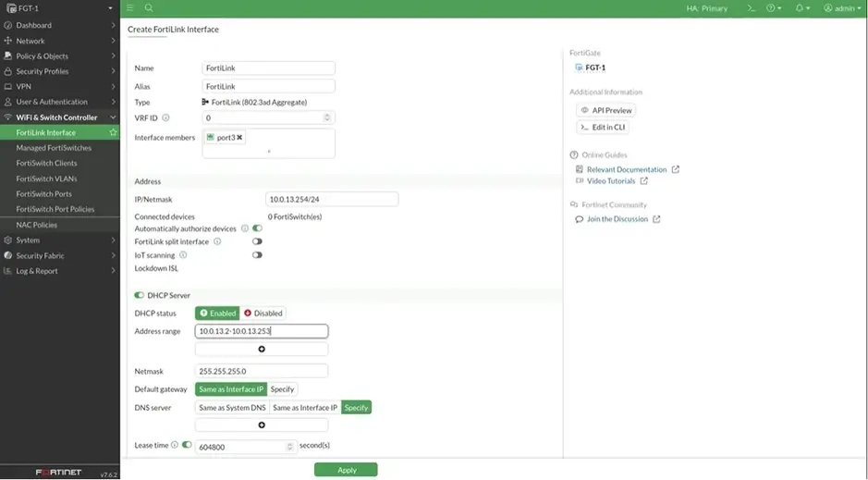Click the Fortinet logo at sidebar bottom

point(58,473)
